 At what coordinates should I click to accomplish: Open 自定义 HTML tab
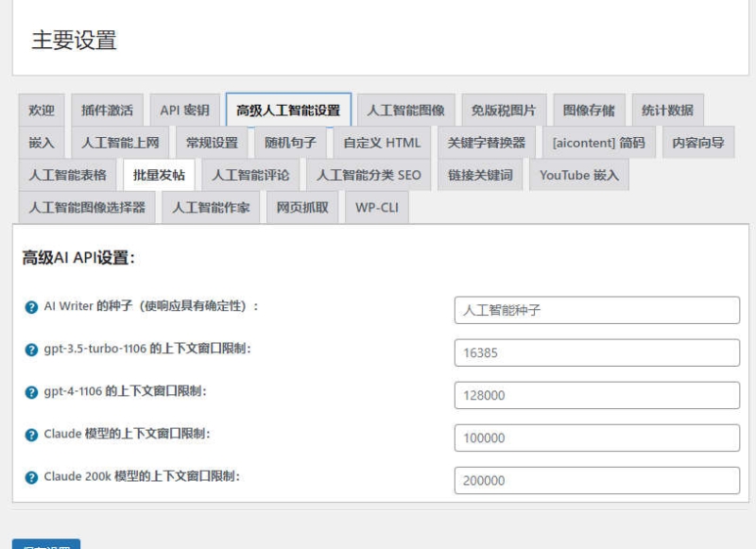point(382,142)
